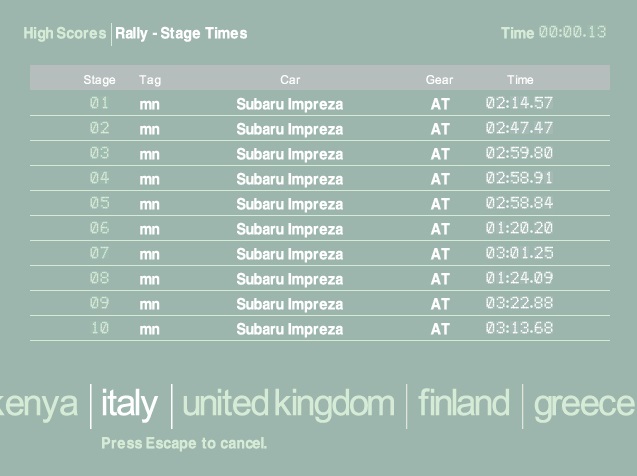Open the Finland stage times tab
The width and height of the screenshot is (637, 476).
pos(463,404)
